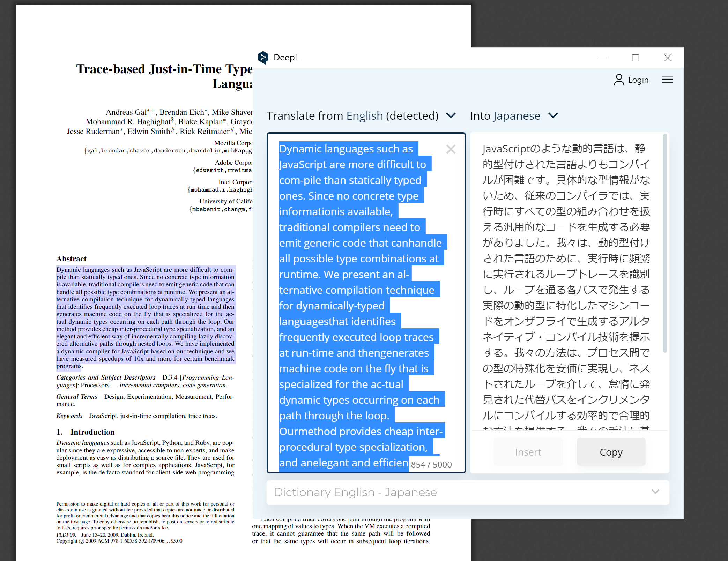Click the minimize window button
This screenshot has width=728, height=561.
(x=604, y=58)
